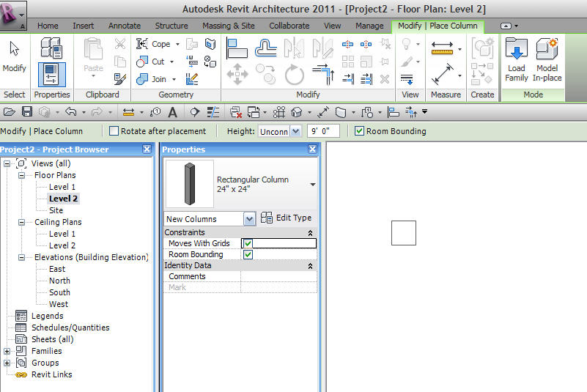Enable Rotate after placement checkbox
The image size is (587, 392).
(x=114, y=131)
